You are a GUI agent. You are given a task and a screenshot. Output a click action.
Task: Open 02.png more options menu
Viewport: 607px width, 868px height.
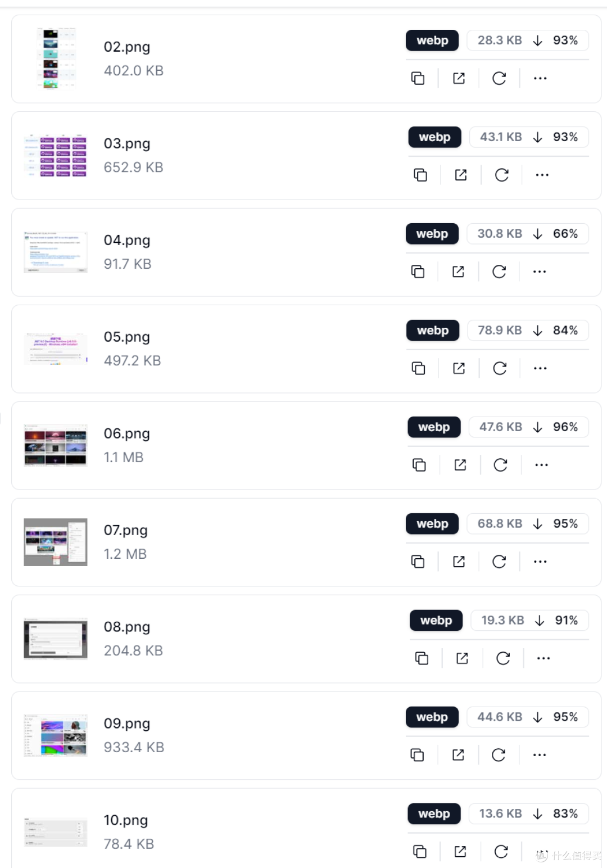540,78
